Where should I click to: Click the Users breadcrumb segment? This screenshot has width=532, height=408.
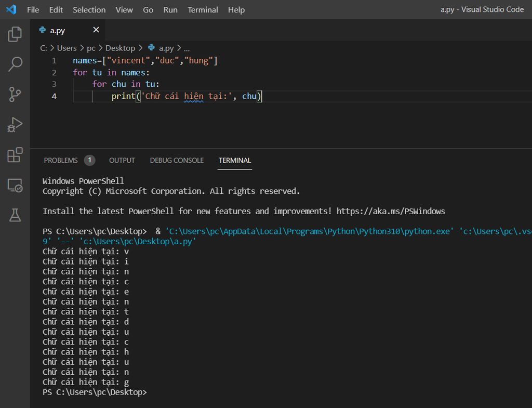coord(66,48)
